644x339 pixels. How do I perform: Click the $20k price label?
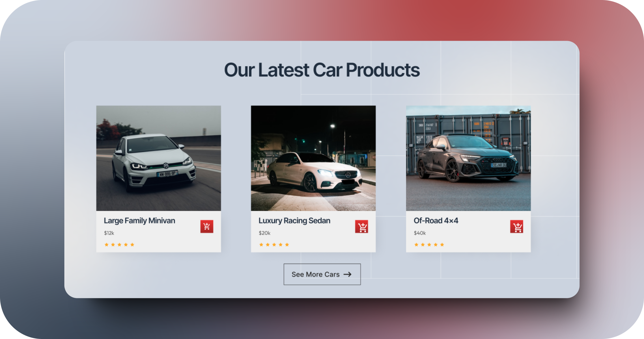[264, 233]
